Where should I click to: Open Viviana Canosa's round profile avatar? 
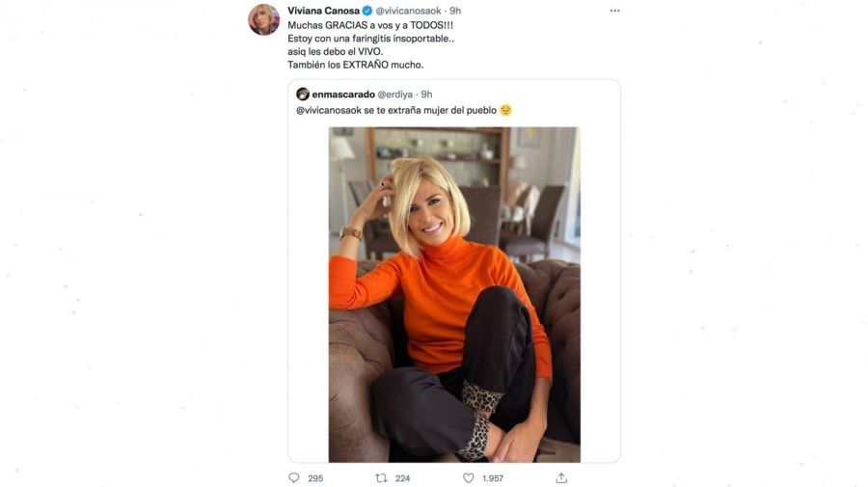tap(263, 19)
